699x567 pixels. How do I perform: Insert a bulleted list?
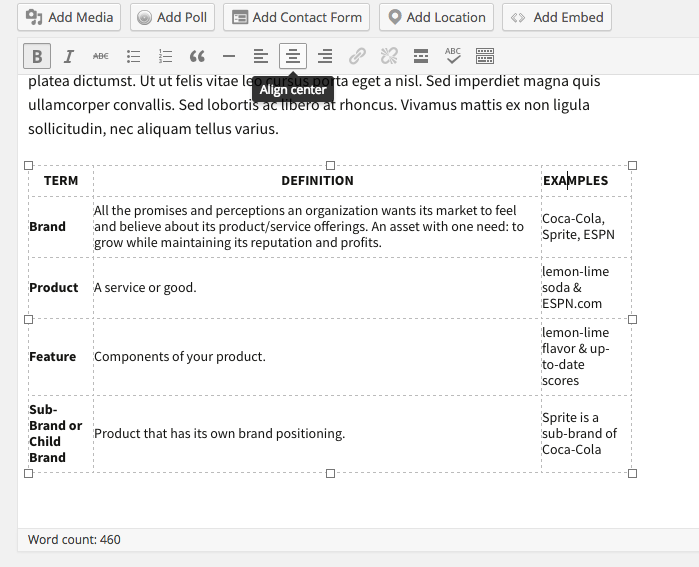click(133, 56)
